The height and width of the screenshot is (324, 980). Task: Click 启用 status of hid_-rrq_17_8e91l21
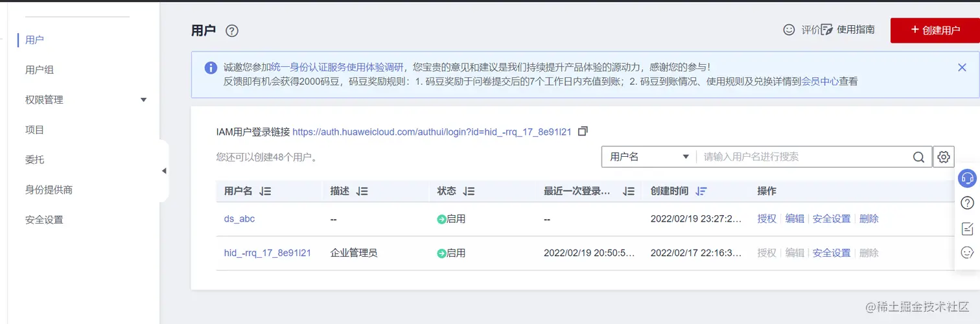pos(451,253)
